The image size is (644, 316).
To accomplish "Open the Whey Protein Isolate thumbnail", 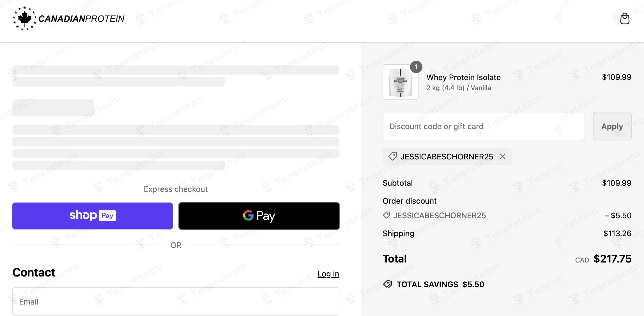I will click(x=400, y=82).
